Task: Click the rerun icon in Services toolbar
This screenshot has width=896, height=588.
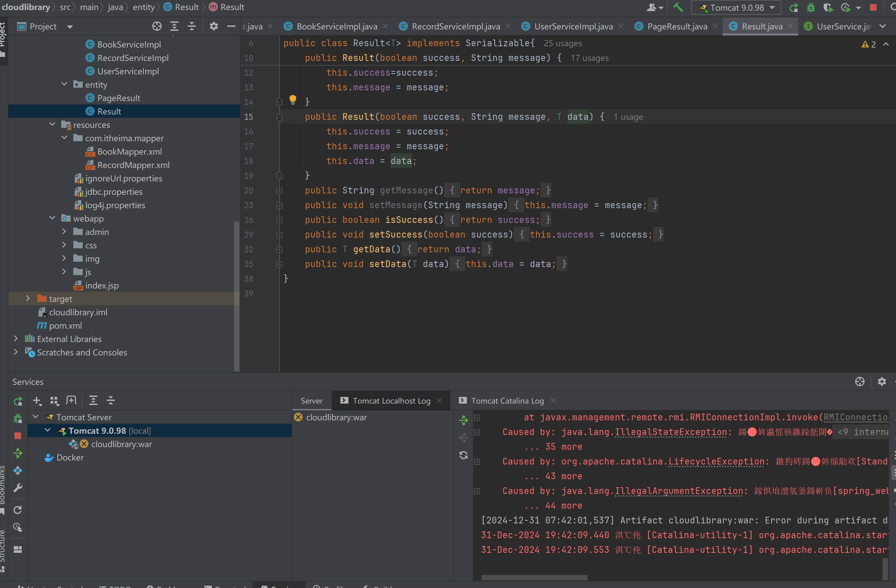Action: pyautogui.click(x=18, y=401)
